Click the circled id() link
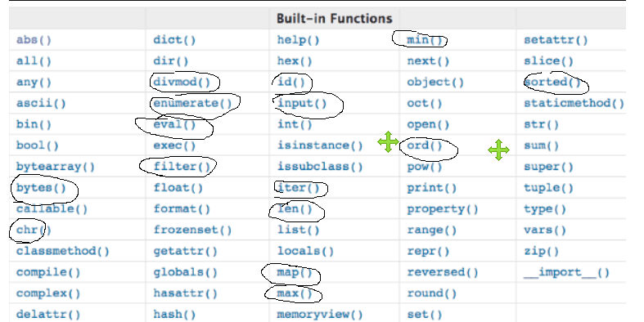644x322 pixels. pyautogui.click(x=291, y=82)
